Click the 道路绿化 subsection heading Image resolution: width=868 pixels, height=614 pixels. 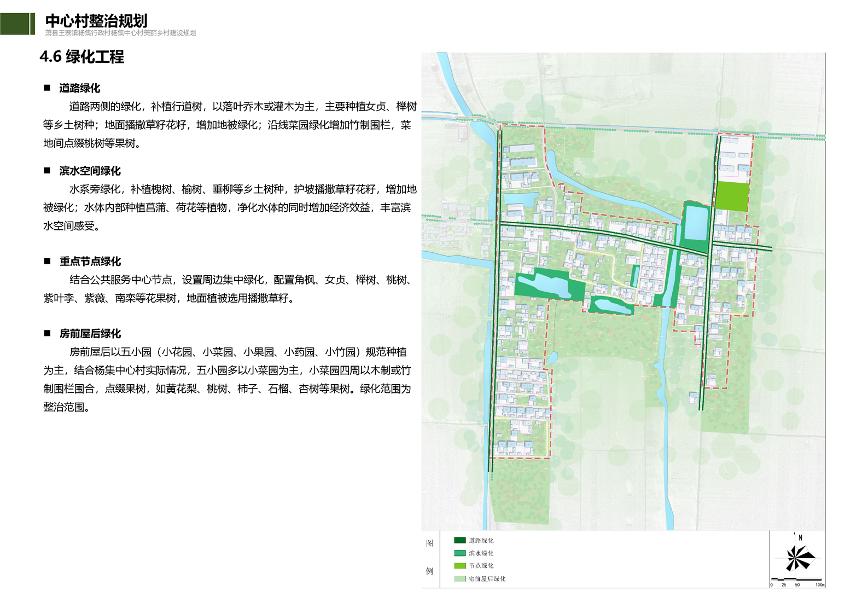[x=80, y=88]
